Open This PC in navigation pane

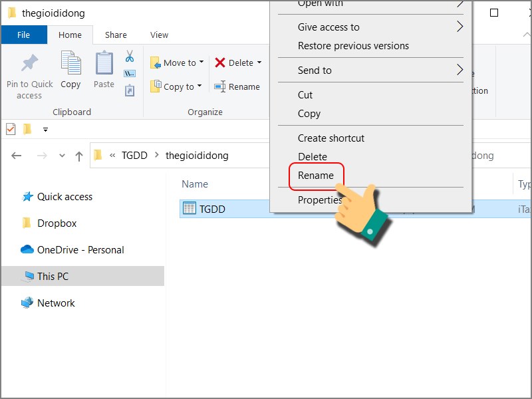coord(53,277)
